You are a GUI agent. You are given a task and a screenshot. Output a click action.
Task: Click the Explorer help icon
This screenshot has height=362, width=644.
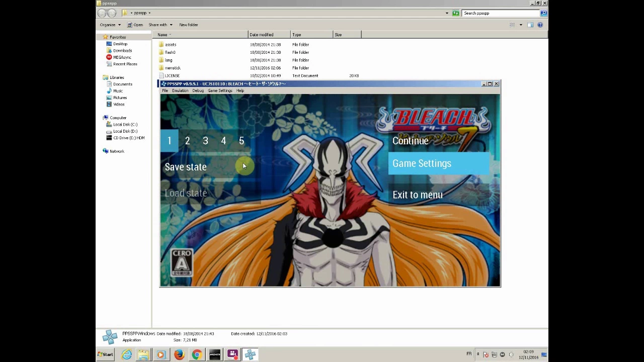[x=540, y=25]
